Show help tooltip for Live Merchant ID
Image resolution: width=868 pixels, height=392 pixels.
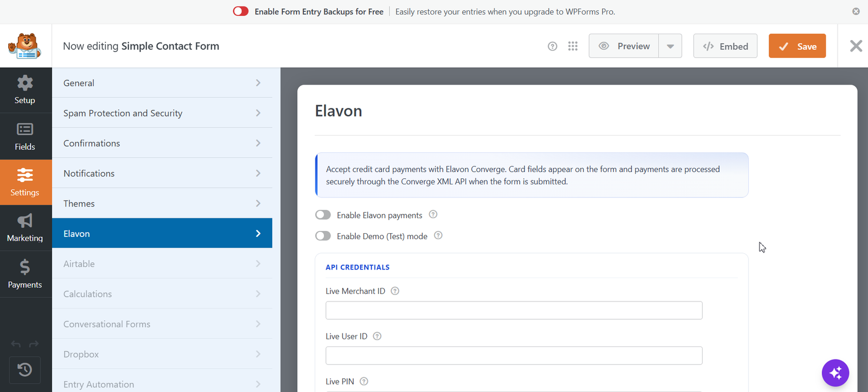coord(395,291)
